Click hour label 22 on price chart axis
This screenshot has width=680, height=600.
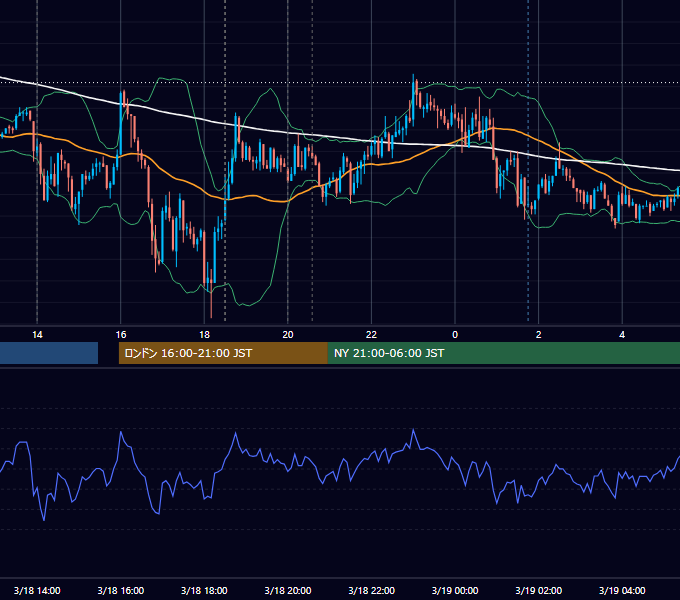(x=371, y=335)
